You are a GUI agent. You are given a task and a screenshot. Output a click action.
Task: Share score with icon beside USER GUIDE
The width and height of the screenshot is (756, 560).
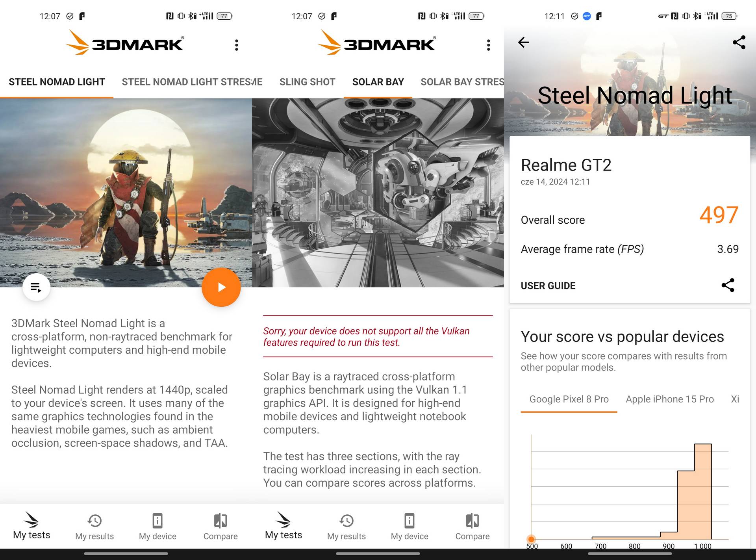point(728,285)
